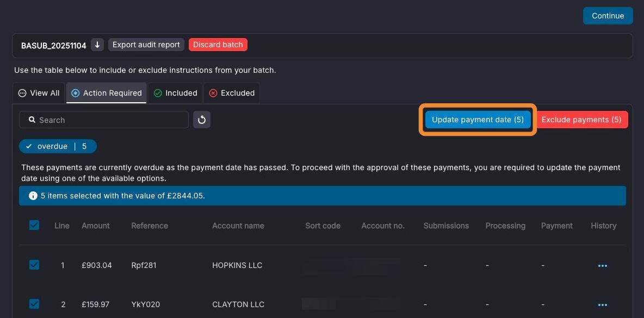Click the Account name column header
This screenshot has width=644, height=318.
238,226
